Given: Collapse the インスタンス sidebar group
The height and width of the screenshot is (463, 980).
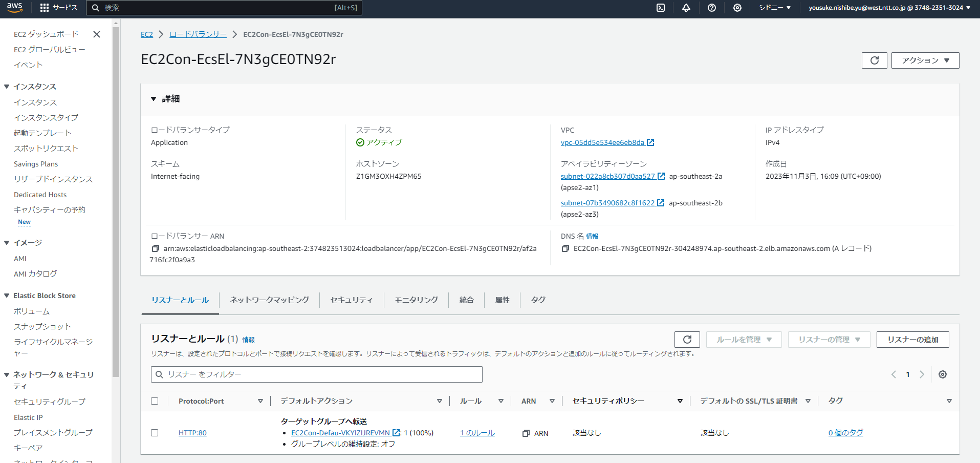Looking at the screenshot, I should point(7,87).
